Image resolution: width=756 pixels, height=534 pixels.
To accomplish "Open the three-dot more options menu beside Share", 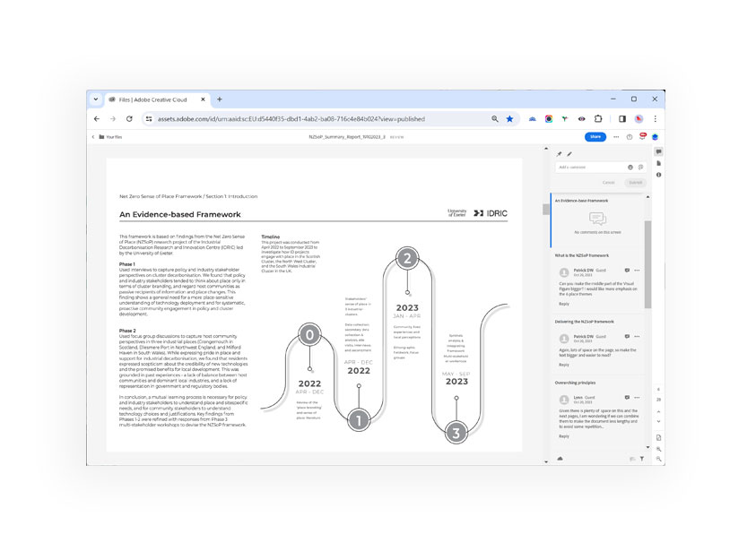I will pos(615,137).
